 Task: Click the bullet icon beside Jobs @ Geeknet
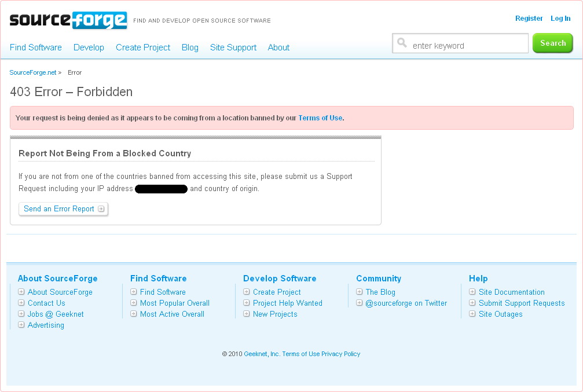click(x=21, y=314)
